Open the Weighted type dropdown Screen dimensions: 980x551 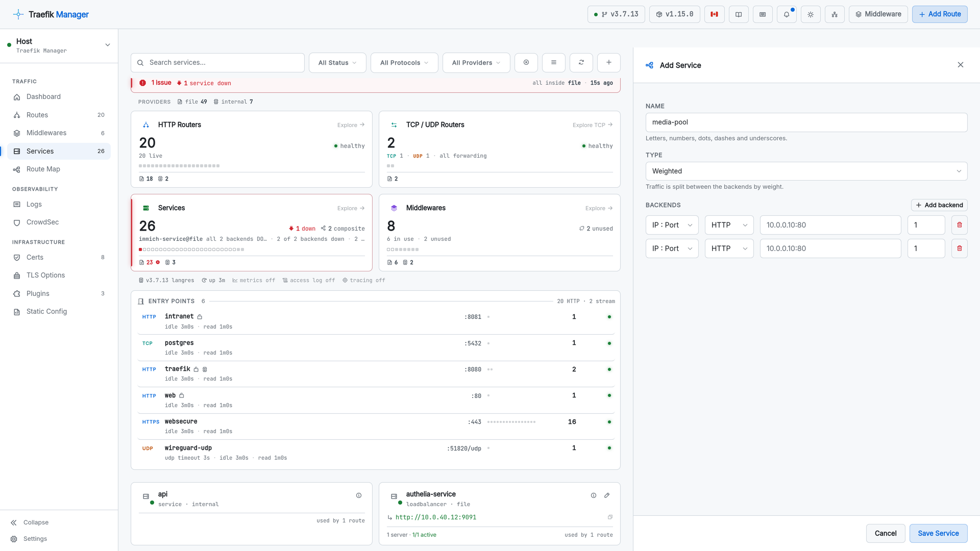(x=806, y=171)
